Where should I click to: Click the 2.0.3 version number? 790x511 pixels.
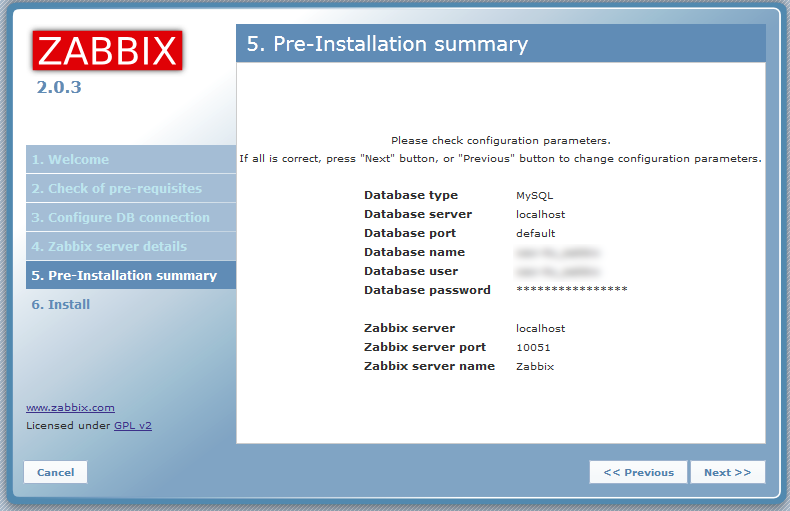59,88
